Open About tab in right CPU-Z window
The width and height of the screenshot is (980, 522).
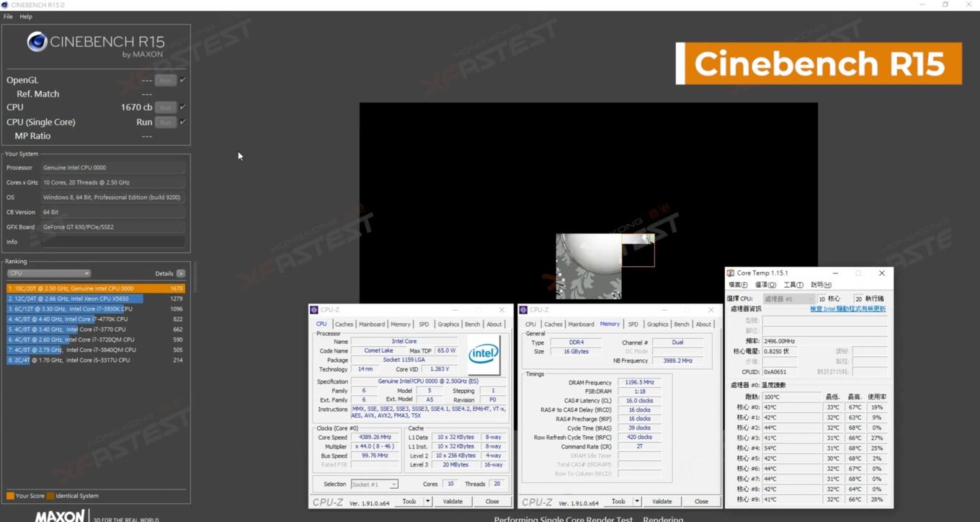[703, 324]
